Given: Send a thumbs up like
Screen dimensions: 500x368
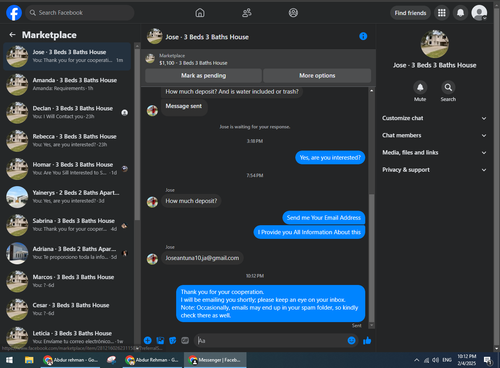Looking at the screenshot, I should [367, 340].
